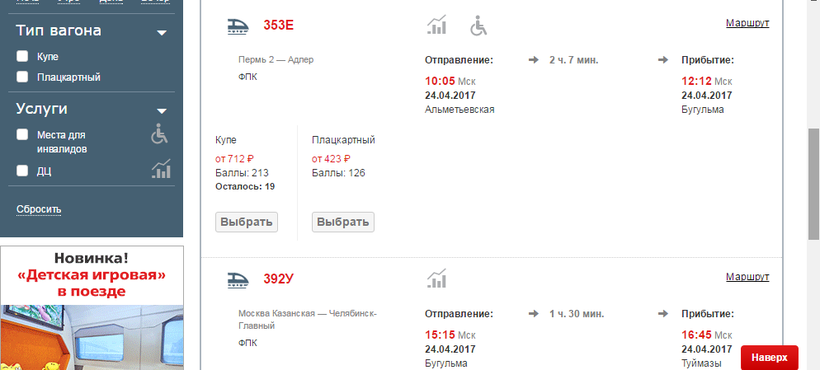820x370 pixels.
Task: Click wheelchair icon in Услуги sidebar filter
Action: [160, 134]
